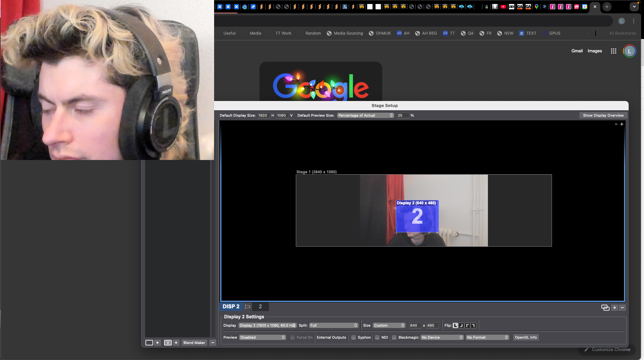Viewport: 644px width, 360px height.
Task: Switch to the DISP 2 tab
Action: tap(231, 306)
